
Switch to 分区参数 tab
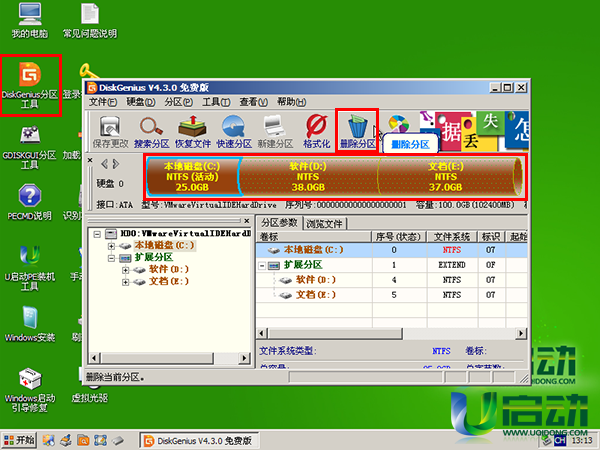point(279,223)
